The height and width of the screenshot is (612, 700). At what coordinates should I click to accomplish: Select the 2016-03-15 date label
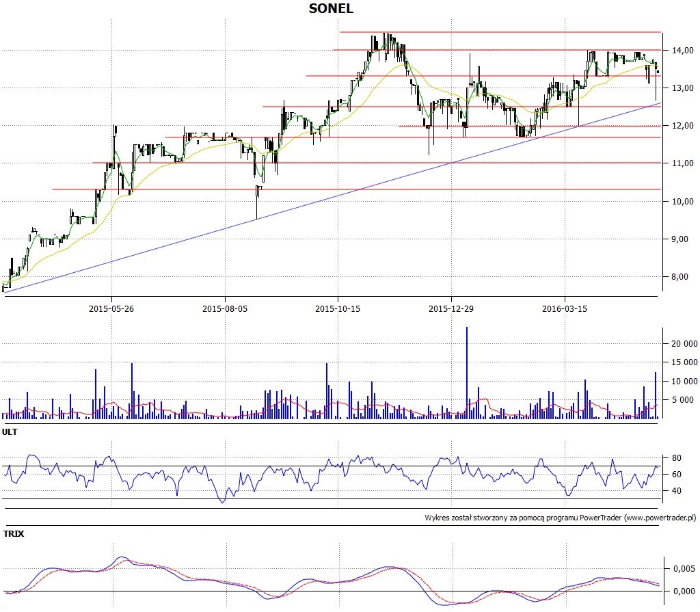[564, 308]
